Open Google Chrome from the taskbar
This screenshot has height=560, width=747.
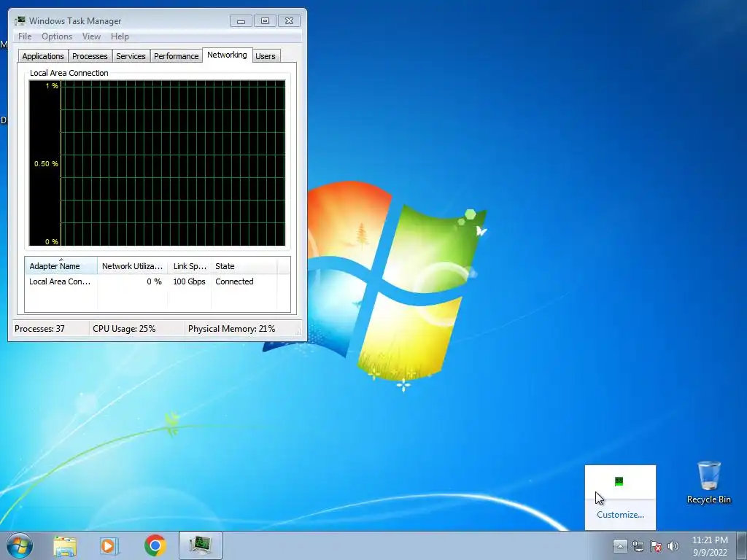(x=155, y=545)
